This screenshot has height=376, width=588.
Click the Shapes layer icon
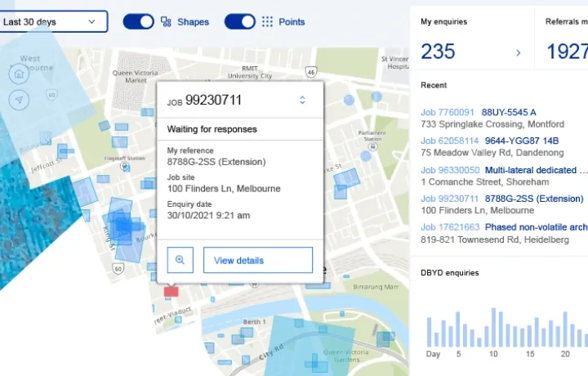click(166, 22)
